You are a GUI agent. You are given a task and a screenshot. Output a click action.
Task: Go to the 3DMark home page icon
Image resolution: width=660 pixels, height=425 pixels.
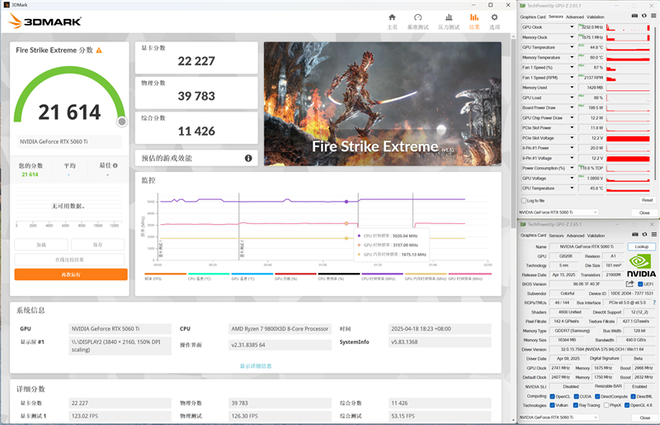click(x=392, y=17)
